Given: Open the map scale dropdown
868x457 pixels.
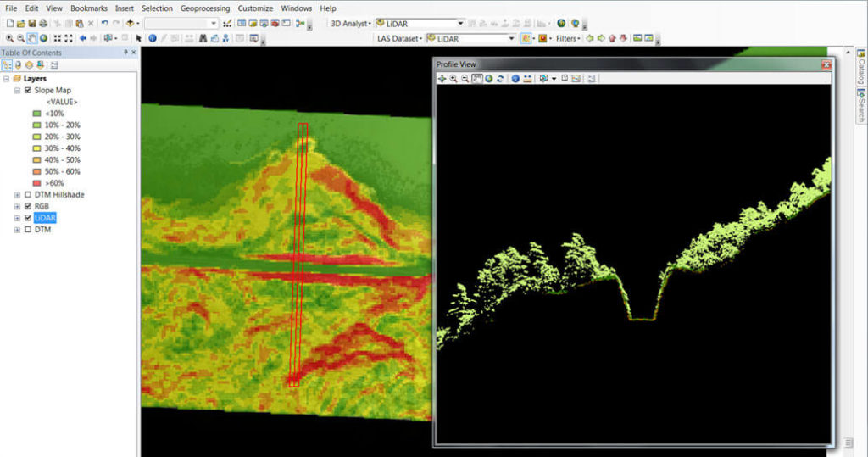Looking at the screenshot, I should point(213,23).
